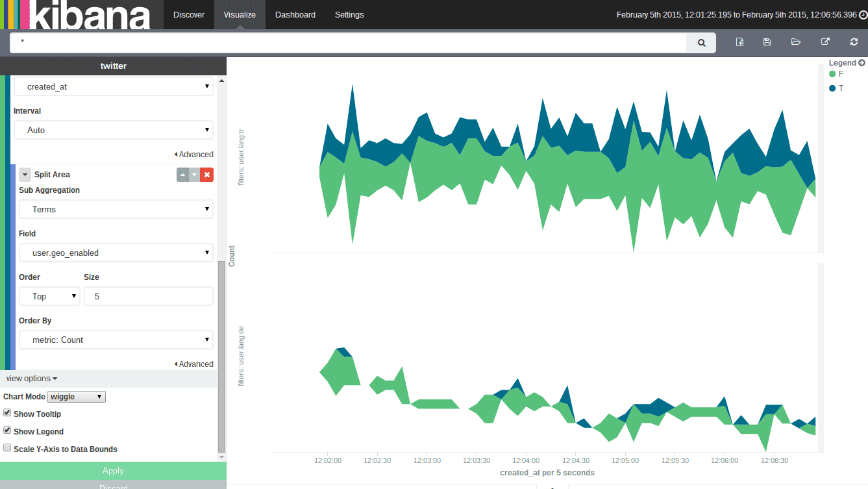Open the time picker clock icon
The image size is (868, 489).
pyautogui.click(x=863, y=15)
